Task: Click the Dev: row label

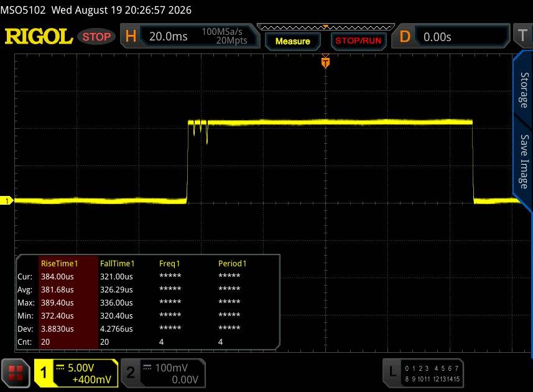Action: click(x=25, y=329)
